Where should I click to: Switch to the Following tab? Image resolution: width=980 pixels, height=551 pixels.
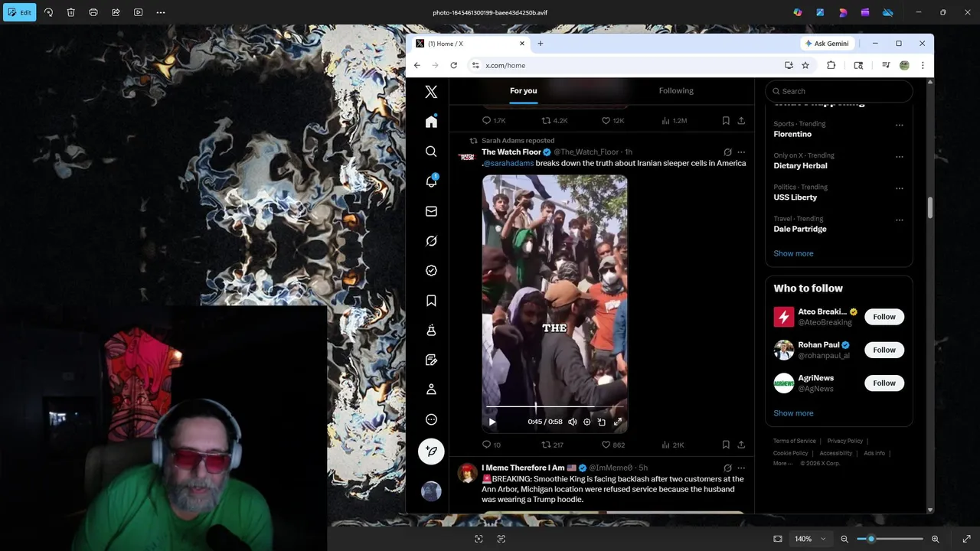tap(676, 90)
